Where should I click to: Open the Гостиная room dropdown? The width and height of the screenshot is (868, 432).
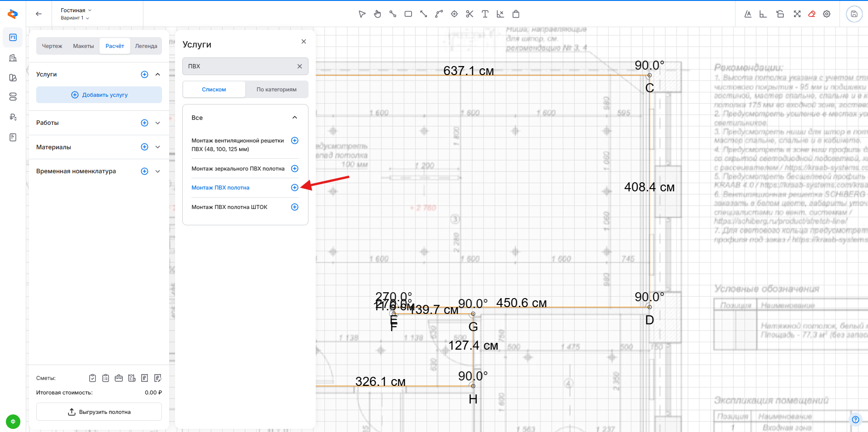[76, 10]
